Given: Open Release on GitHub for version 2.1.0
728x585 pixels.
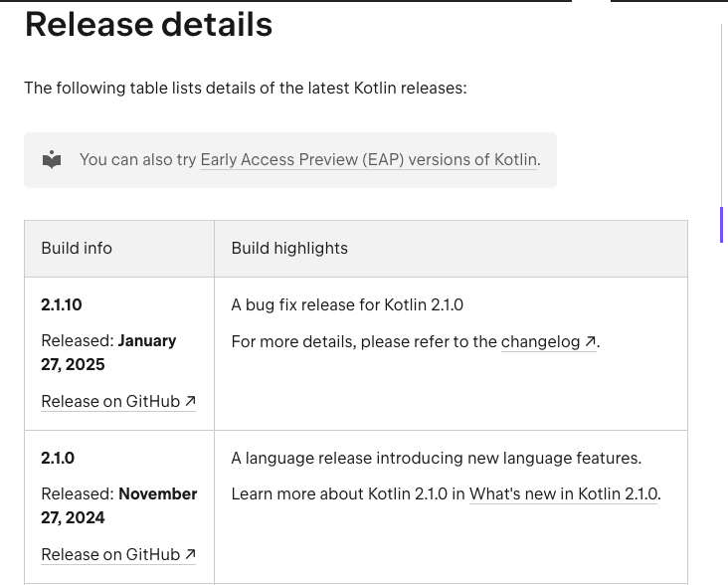Looking at the screenshot, I should point(110,554).
